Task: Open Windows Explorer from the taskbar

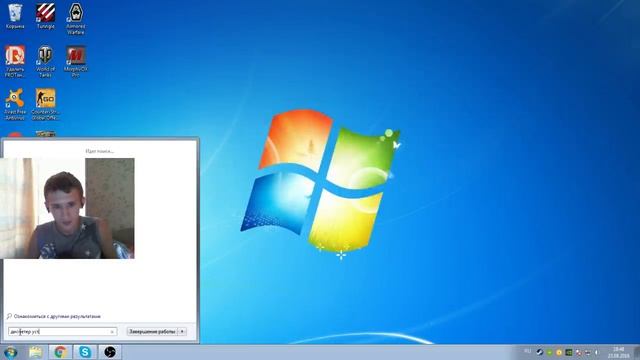Action: (x=36, y=352)
